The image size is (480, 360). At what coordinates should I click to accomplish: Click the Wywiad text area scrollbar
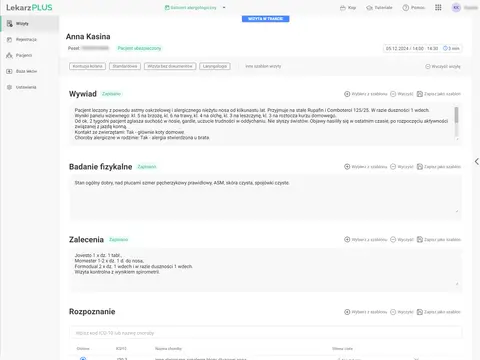click(x=457, y=115)
